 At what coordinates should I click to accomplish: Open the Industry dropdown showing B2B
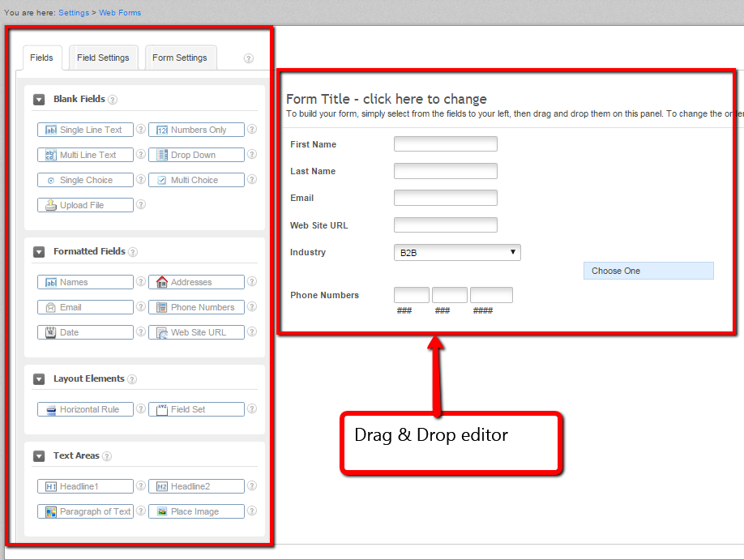tap(456, 253)
